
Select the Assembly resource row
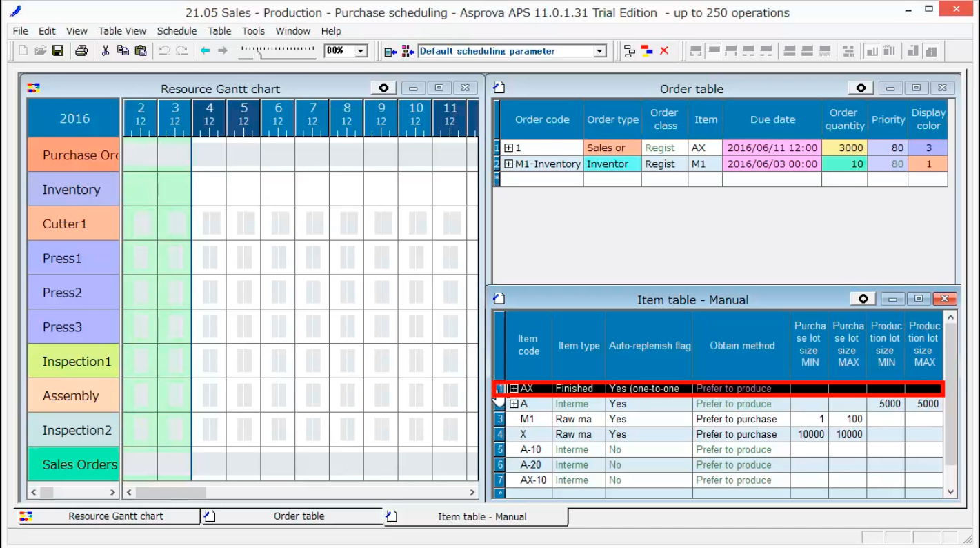pos(73,395)
